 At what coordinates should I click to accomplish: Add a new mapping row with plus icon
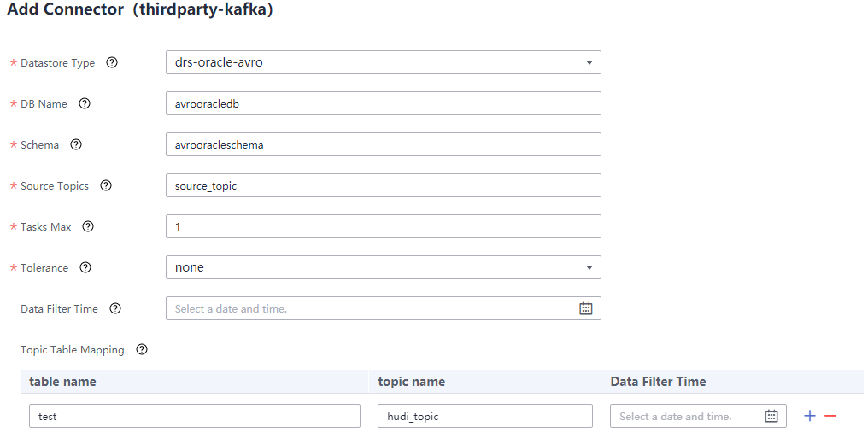click(810, 416)
